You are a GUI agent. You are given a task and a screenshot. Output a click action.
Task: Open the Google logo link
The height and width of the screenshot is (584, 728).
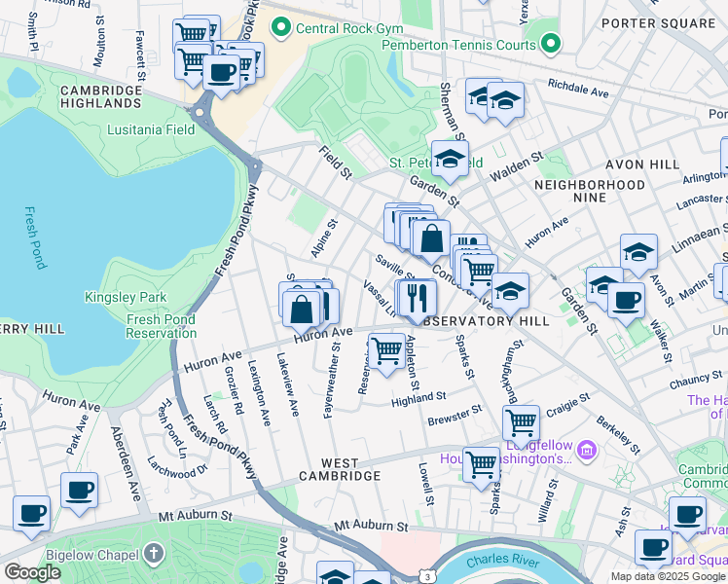(x=33, y=572)
